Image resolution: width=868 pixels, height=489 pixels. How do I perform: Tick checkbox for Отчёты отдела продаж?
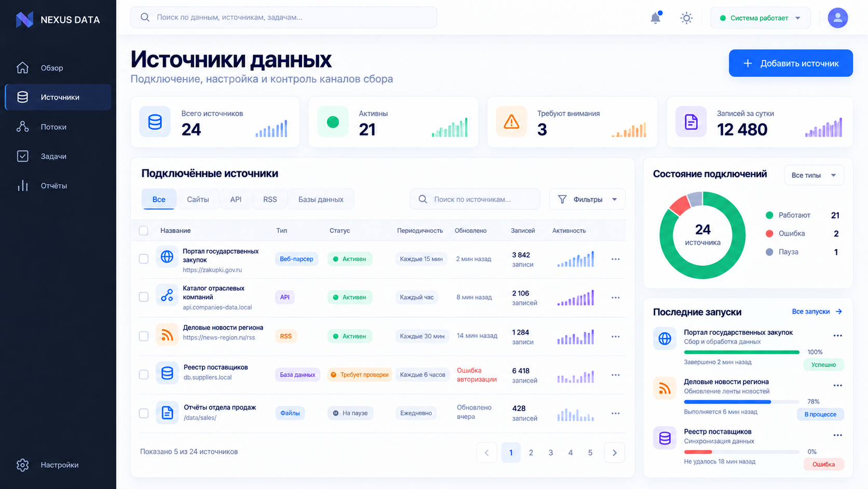(144, 413)
